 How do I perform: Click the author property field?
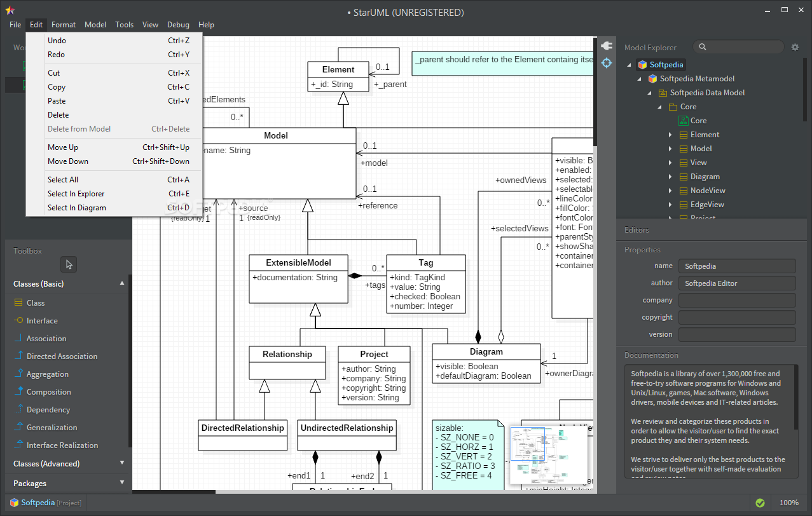tap(737, 283)
